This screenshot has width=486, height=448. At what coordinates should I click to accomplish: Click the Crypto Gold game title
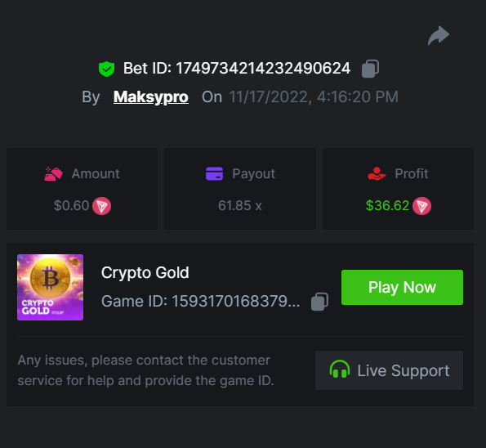click(x=145, y=273)
